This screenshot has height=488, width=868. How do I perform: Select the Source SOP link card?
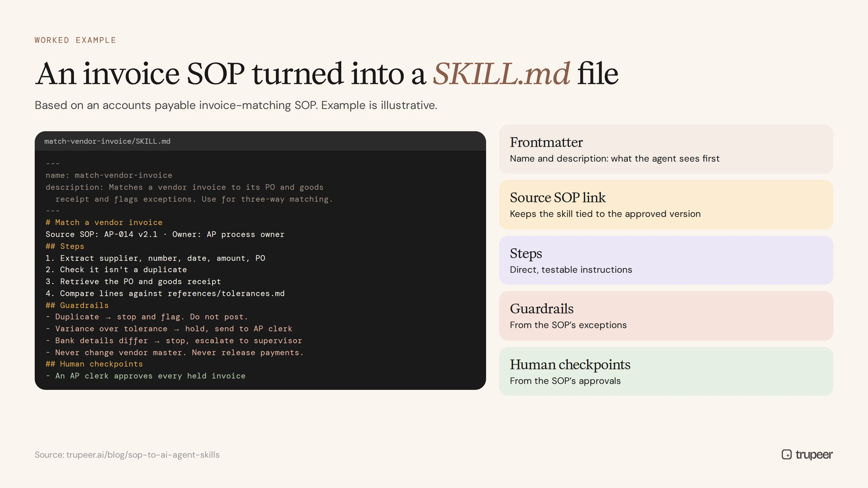666,205
